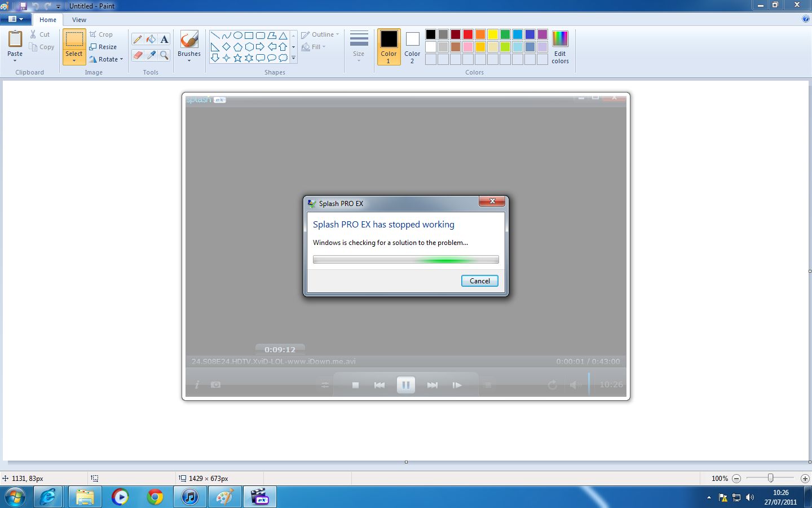Screen dimensions: 812x508
Task: Click the rectangular Select tool
Action: click(74, 39)
